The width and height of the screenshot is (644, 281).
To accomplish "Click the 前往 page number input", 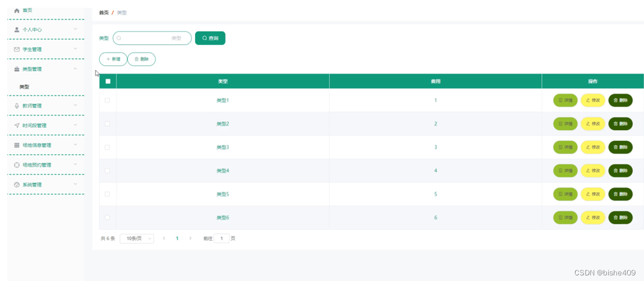I will pyautogui.click(x=222, y=238).
